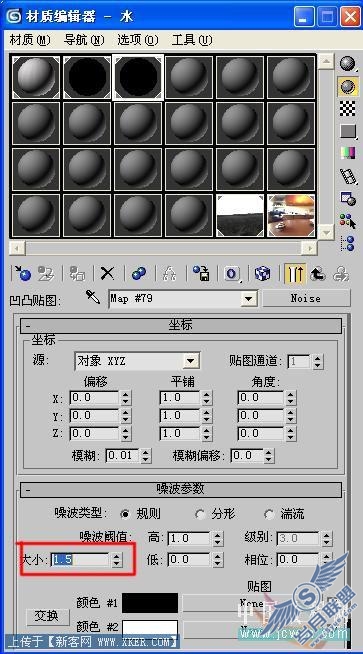
Task: Select the 分形 noise type radio button
Action: pyautogui.click(x=200, y=514)
